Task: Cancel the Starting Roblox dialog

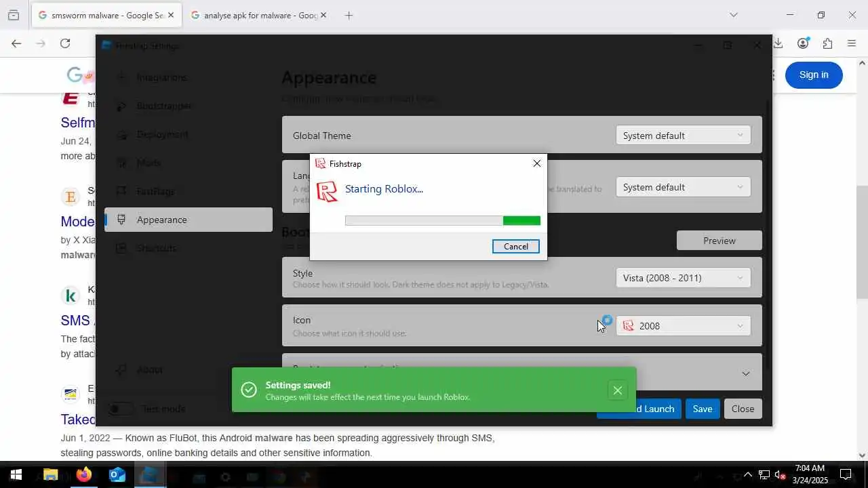Action: 515,247
